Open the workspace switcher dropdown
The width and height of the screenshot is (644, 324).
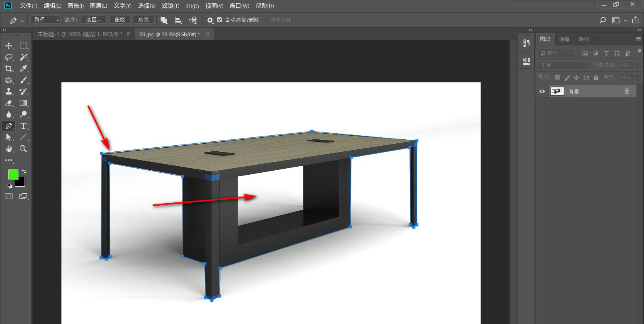[x=618, y=20]
